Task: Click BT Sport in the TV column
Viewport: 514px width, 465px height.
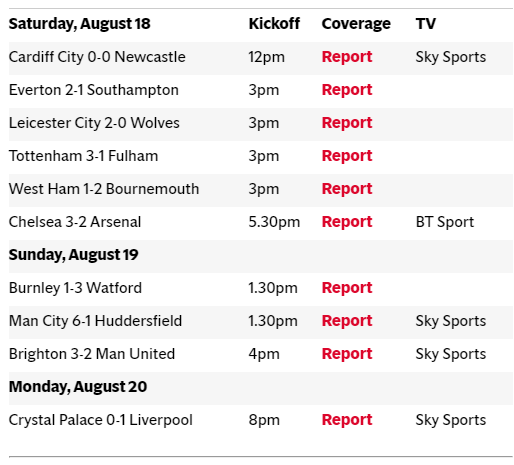Action: point(445,222)
